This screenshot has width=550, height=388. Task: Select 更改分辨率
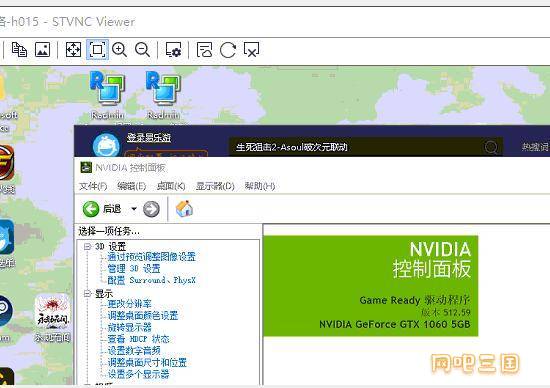point(129,304)
